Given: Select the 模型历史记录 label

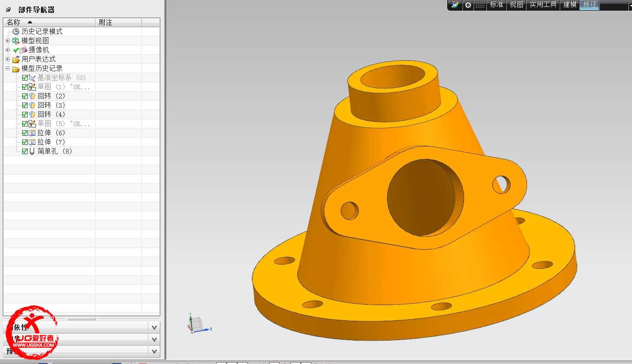Looking at the screenshot, I should point(42,68).
